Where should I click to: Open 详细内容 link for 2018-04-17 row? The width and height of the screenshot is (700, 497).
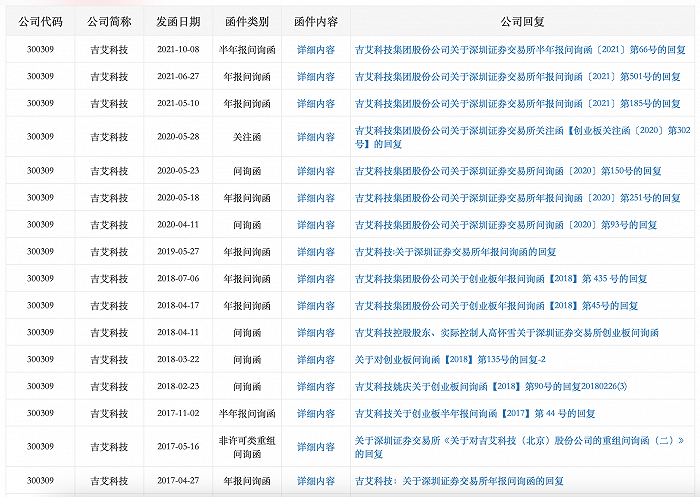coord(316,306)
